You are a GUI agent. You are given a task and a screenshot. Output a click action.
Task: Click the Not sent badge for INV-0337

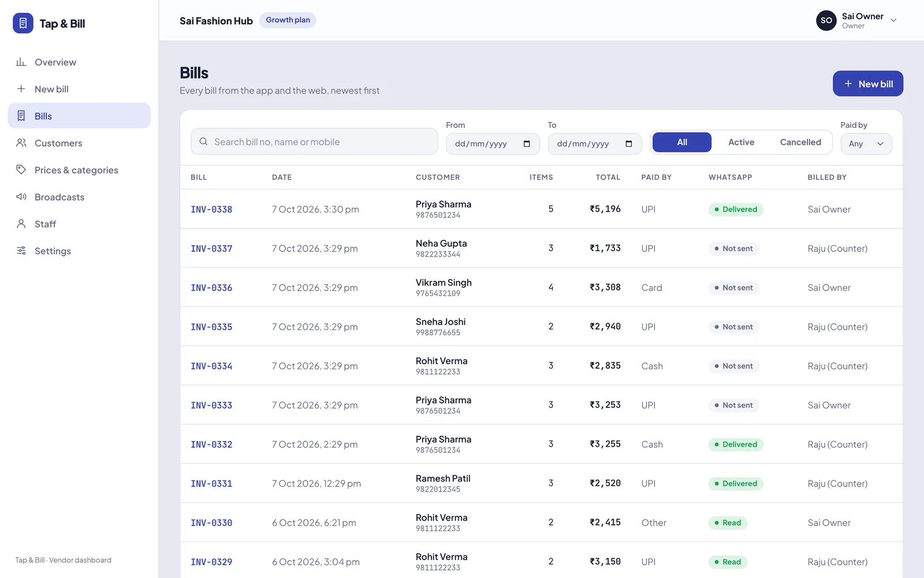(x=733, y=249)
